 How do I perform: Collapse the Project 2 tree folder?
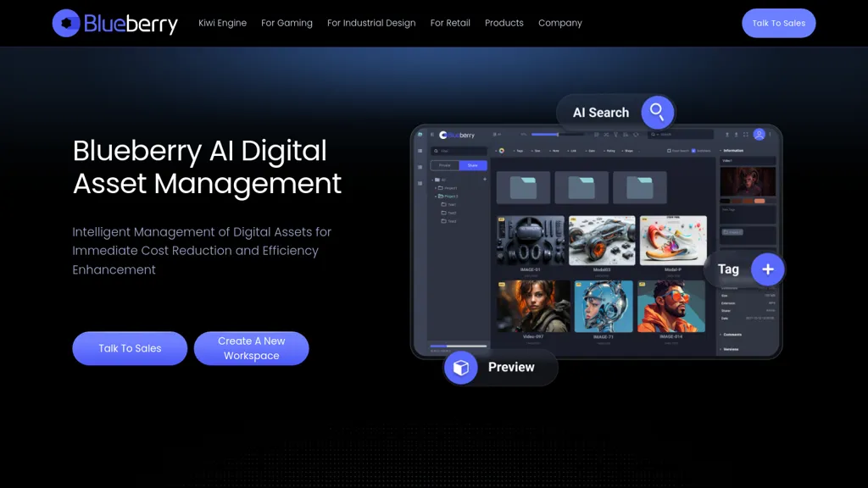[x=437, y=196]
